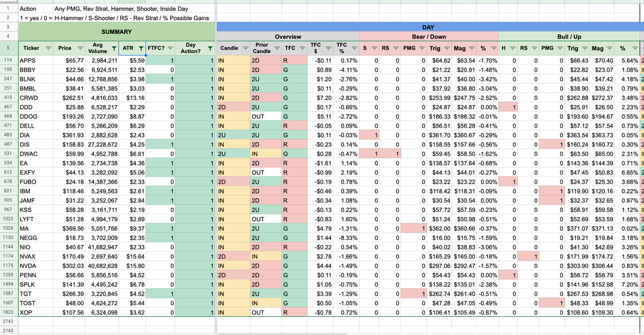
Task: Click the TFC % cell -8.33%
Action: tap(346, 237)
